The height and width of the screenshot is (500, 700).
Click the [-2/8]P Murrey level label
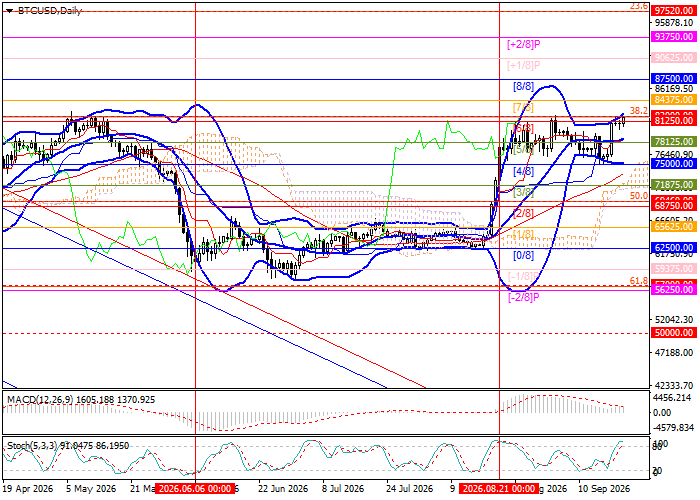coord(524,297)
